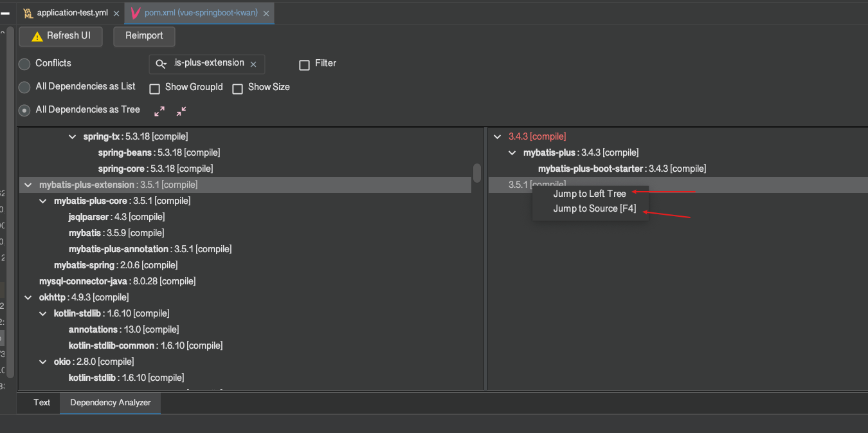Close the pom.xml editor tab
This screenshot has height=433, width=868.
pos(266,14)
